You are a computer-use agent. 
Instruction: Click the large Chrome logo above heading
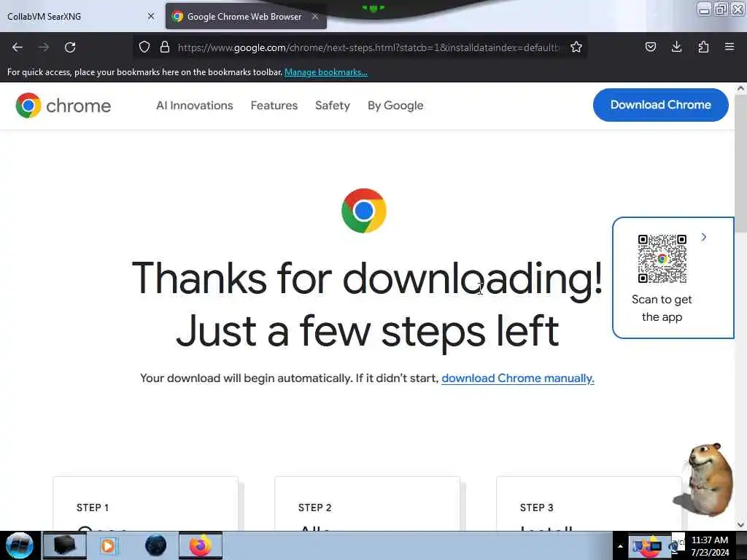coord(364,211)
